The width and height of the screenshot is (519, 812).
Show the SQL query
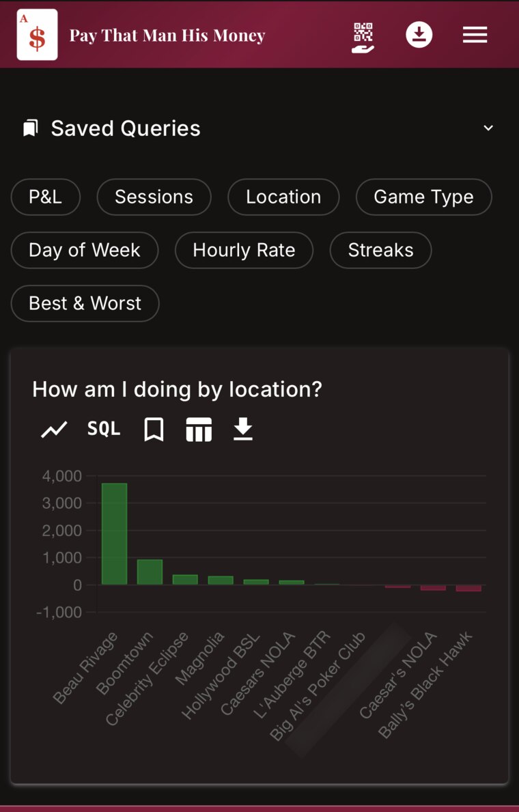tap(104, 429)
